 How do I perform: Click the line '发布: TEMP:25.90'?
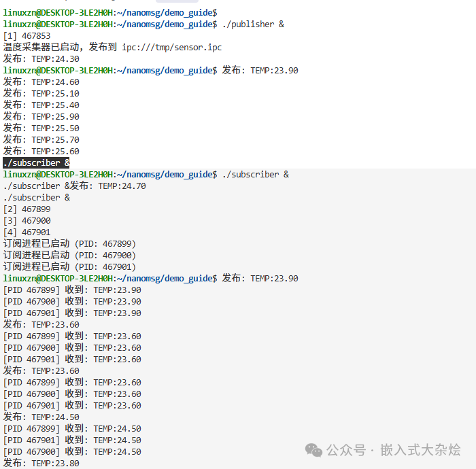coord(41,116)
